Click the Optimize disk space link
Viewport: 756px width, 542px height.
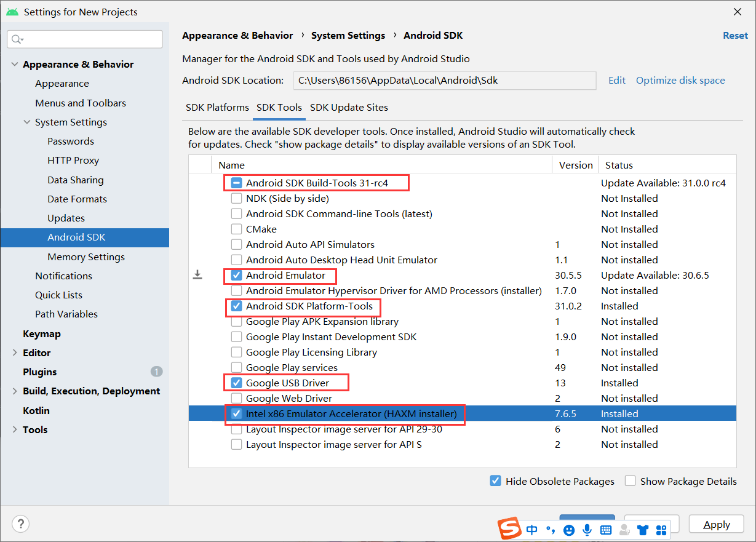click(680, 80)
